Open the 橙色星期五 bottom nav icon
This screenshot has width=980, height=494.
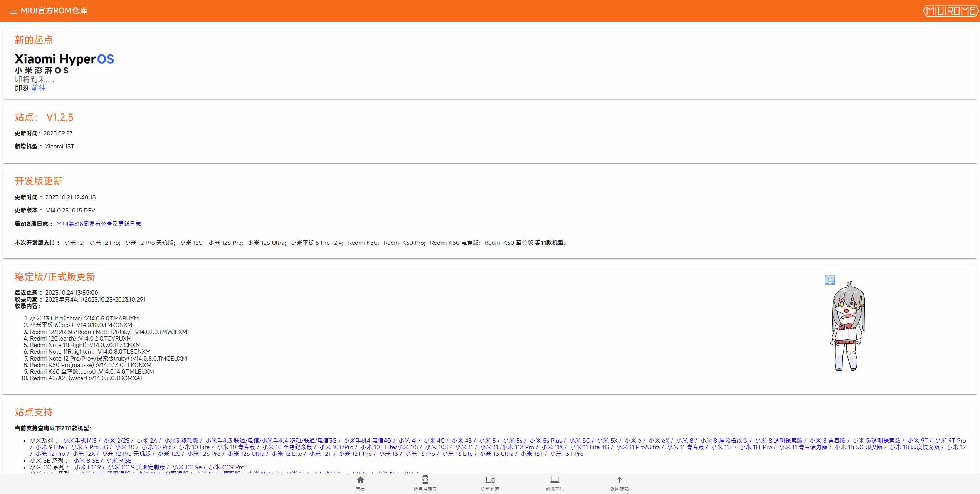point(425,484)
